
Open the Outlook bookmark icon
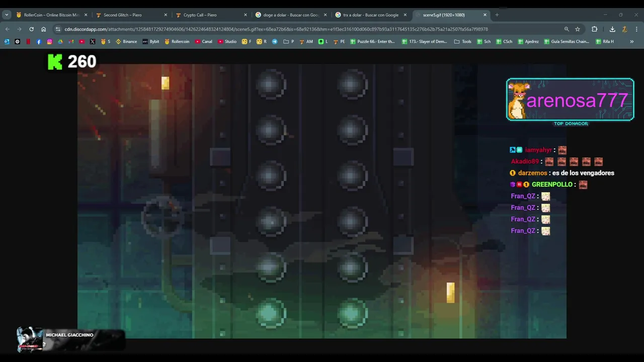[7, 41]
